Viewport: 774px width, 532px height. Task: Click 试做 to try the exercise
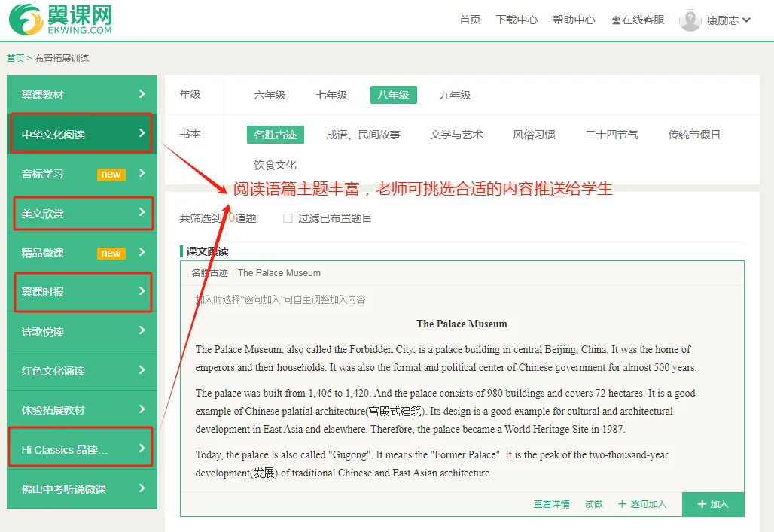(594, 504)
